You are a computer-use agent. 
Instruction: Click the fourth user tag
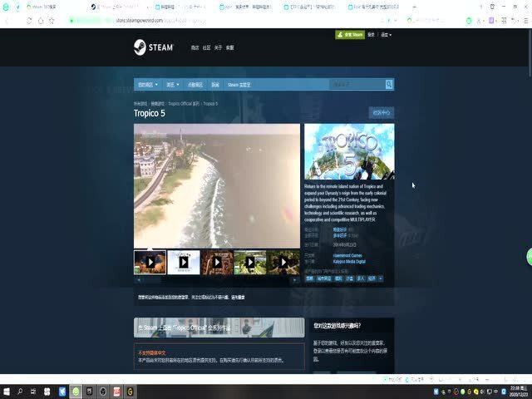click(349, 278)
